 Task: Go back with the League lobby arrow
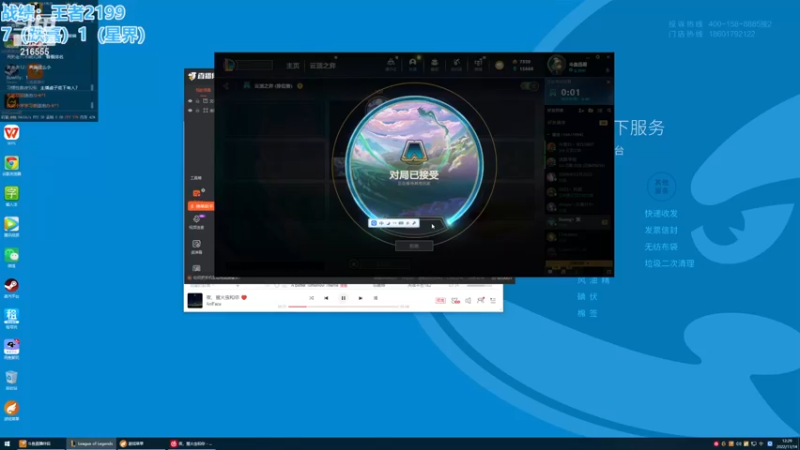pyautogui.click(x=227, y=86)
